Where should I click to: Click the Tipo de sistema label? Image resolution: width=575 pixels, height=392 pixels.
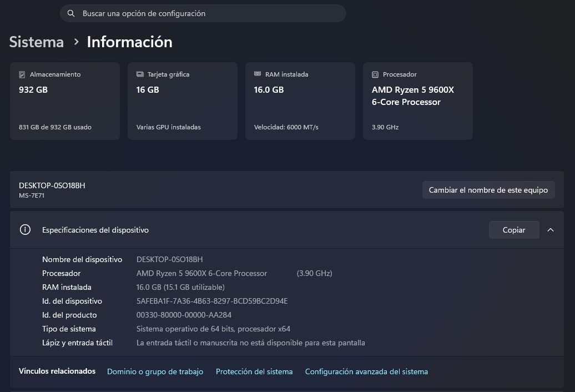[69, 329]
